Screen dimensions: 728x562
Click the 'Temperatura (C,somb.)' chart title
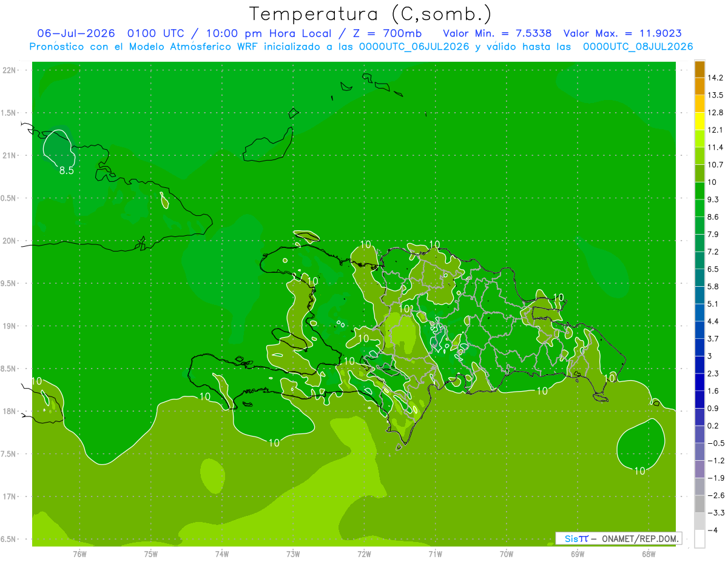[x=370, y=14]
